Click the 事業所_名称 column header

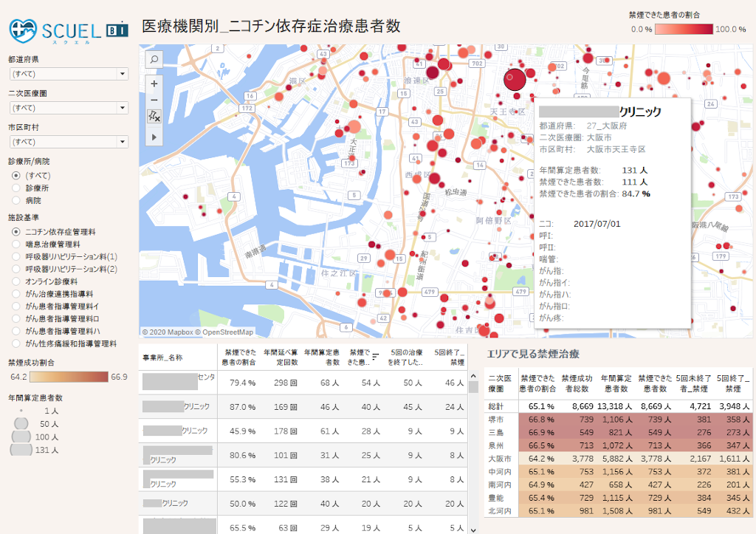(x=162, y=357)
